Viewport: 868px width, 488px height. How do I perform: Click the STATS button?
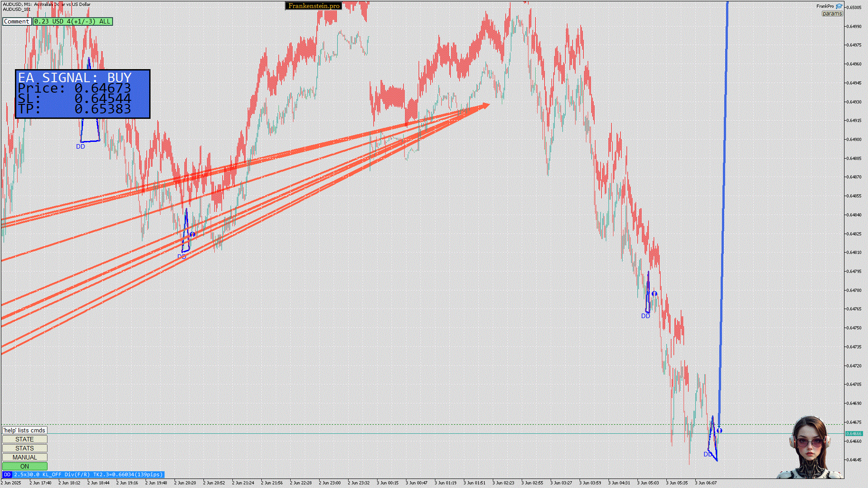click(24, 448)
